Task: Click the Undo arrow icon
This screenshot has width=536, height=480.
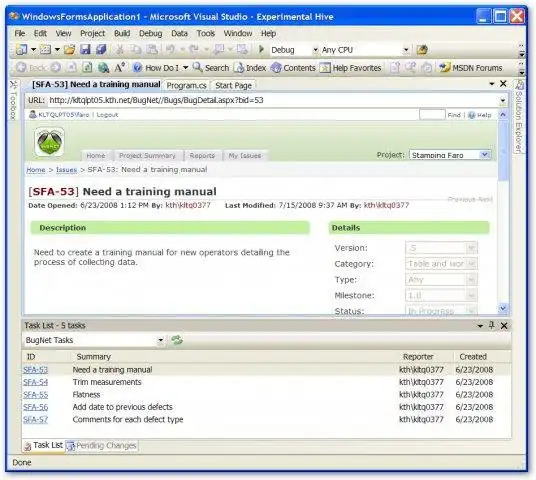Action: (170, 50)
